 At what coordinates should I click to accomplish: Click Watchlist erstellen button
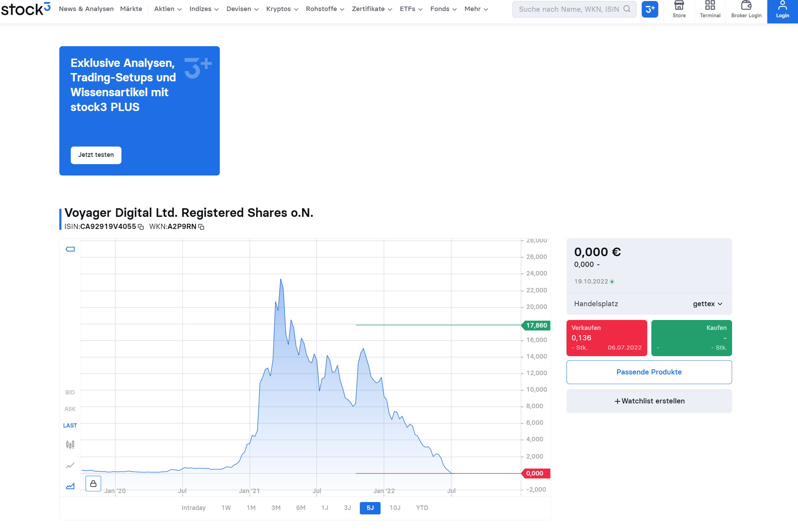click(x=649, y=401)
